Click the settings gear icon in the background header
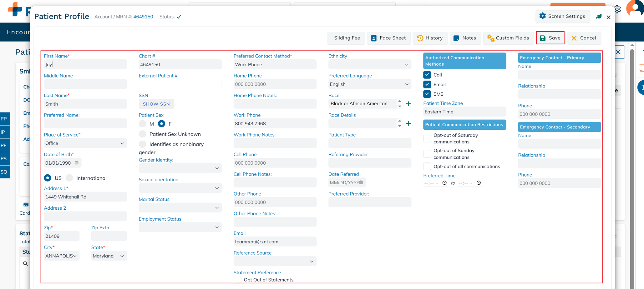Image resolution: width=644 pixels, height=289 pixels. pos(618,9)
